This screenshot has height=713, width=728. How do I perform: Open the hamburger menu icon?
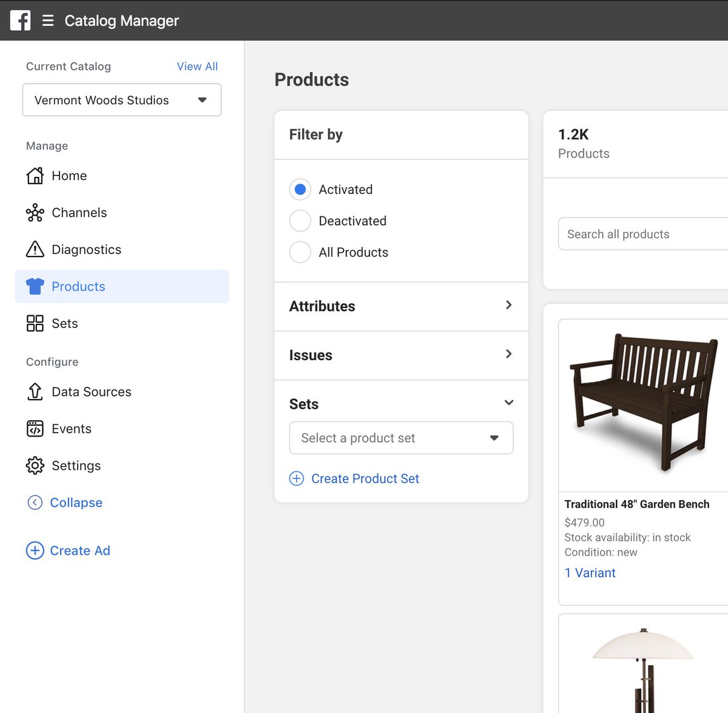(48, 21)
